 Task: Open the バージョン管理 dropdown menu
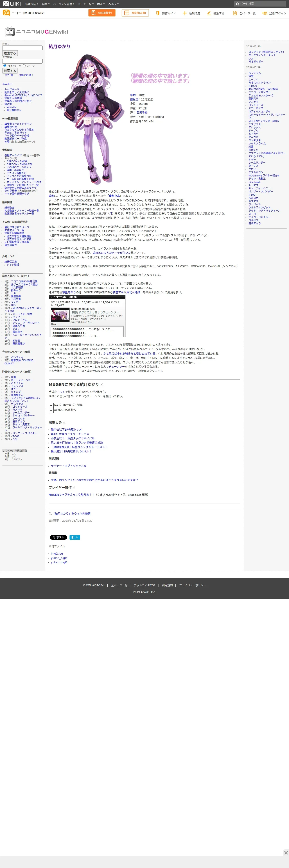point(64,4)
